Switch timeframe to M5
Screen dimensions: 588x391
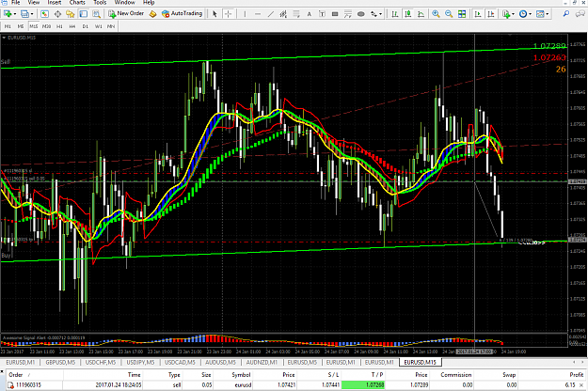(x=21, y=26)
